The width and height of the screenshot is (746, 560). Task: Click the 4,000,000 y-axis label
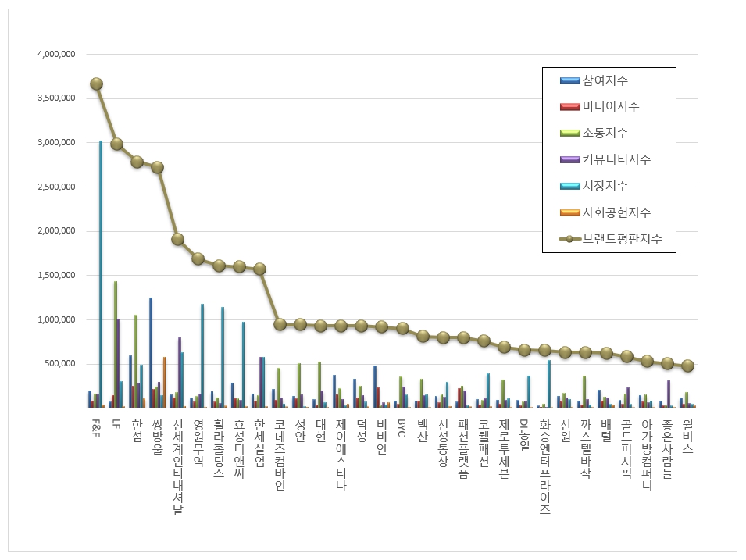(56, 54)
